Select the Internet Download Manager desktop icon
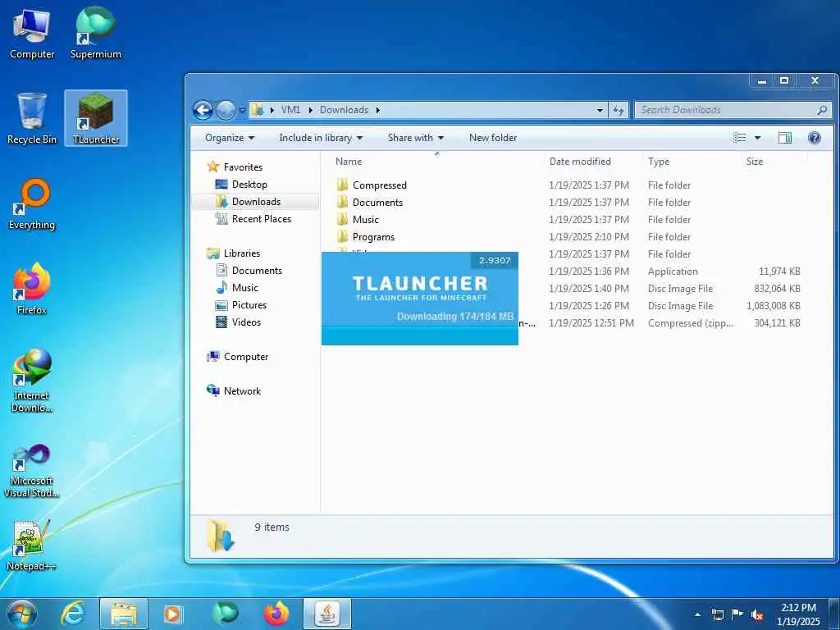This screenshot has width=840, height=630. (32, 381)
